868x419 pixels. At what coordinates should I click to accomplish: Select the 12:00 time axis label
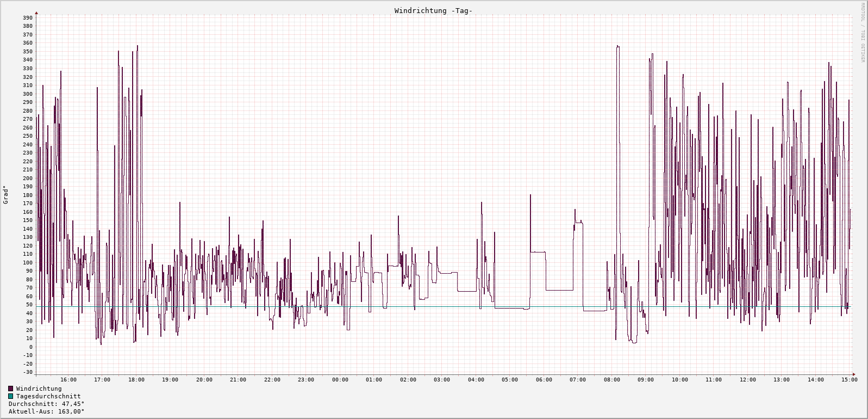coord(747,380)
